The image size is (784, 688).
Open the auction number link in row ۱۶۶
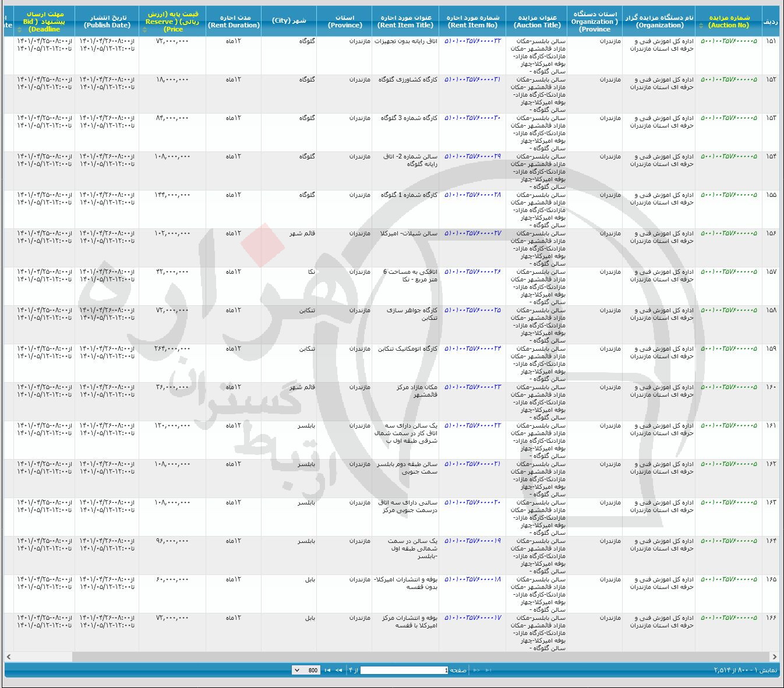(729, 618)
